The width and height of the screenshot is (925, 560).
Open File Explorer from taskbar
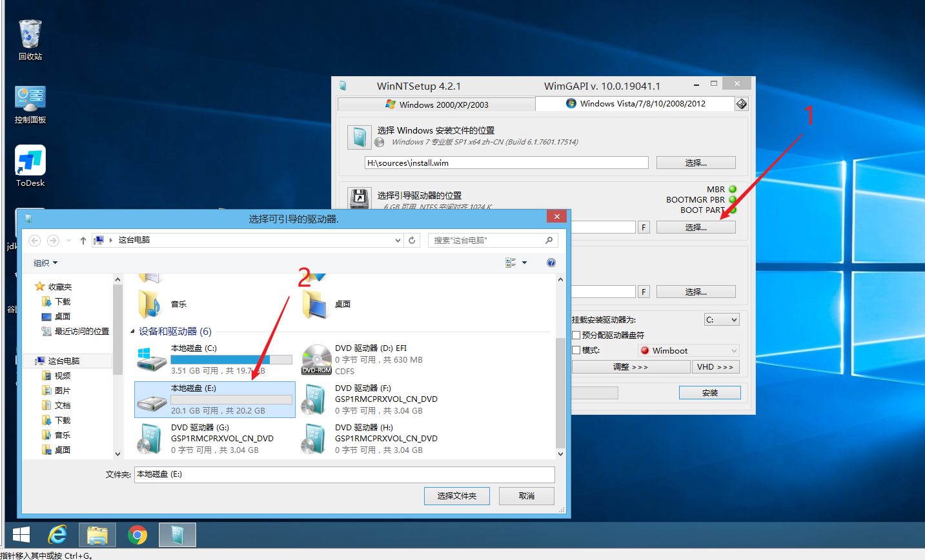click(x=97, y=535)
